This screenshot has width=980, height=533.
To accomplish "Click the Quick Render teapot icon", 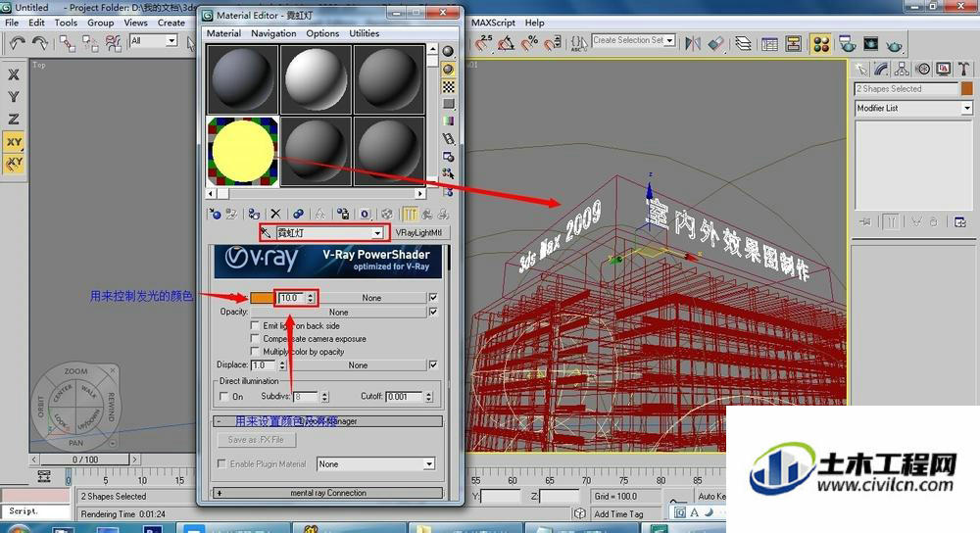I will click(895, 45).
